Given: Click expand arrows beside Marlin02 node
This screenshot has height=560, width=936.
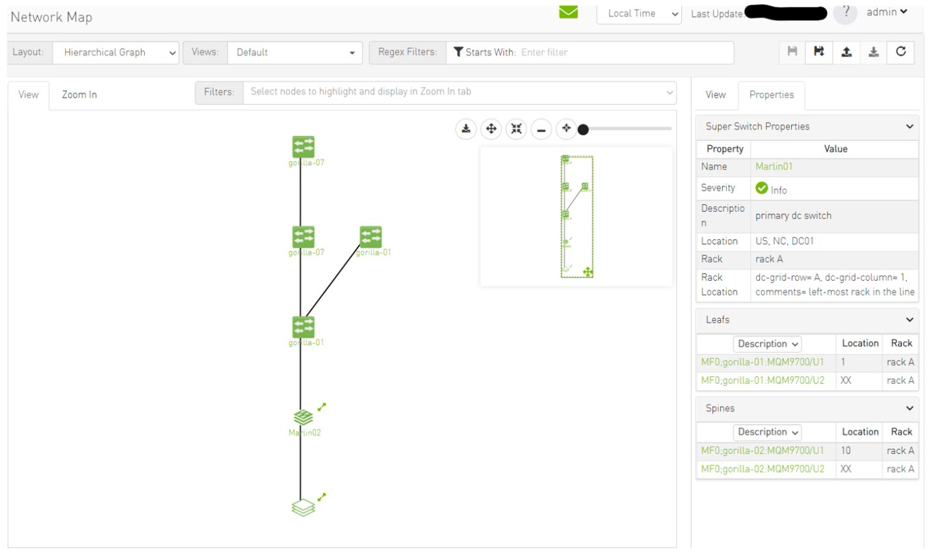Looking at the screenshot, I should [322, 407].
